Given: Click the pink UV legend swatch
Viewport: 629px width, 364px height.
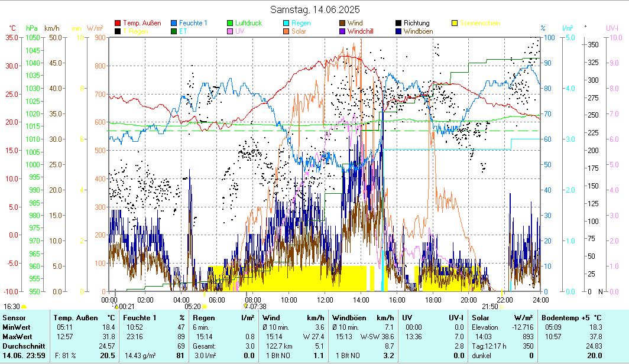Looking at the screenshot, I should point(231,31).
